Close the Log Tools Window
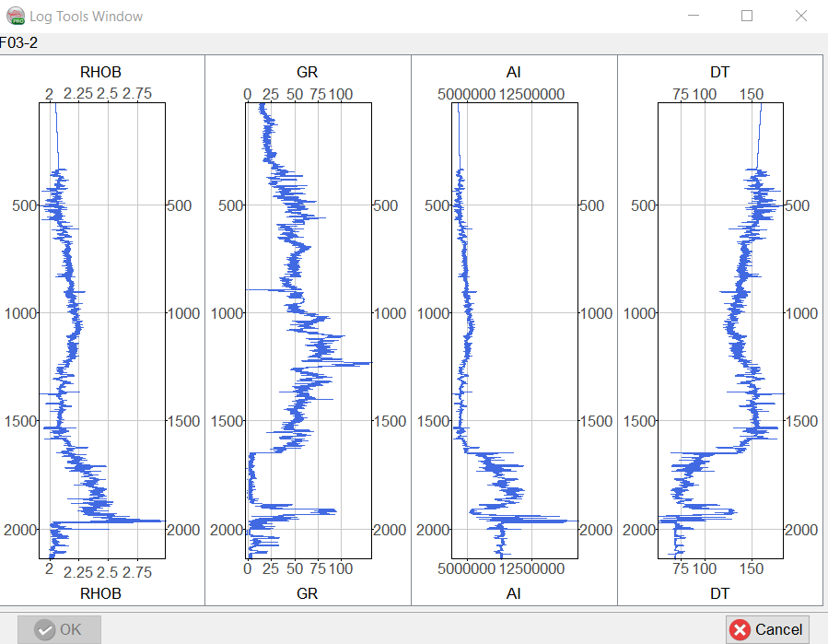This screenshot has height=644, width=828. [x=801, y=16]
